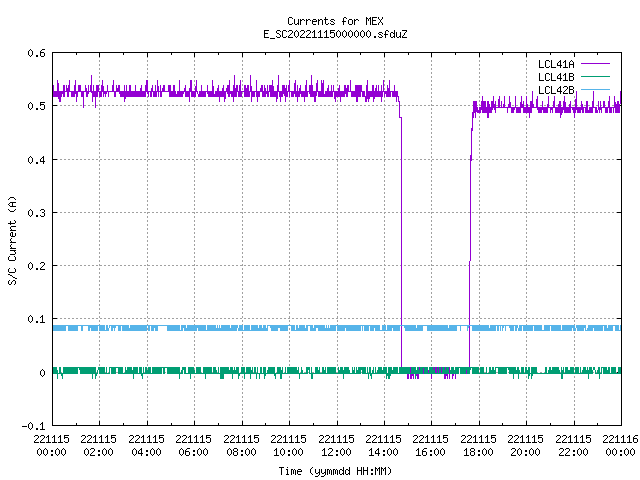This screenshot has height=480, width=640.
Task: Click the chart title 'Currents for MEX'
Action: click(335, 21)
